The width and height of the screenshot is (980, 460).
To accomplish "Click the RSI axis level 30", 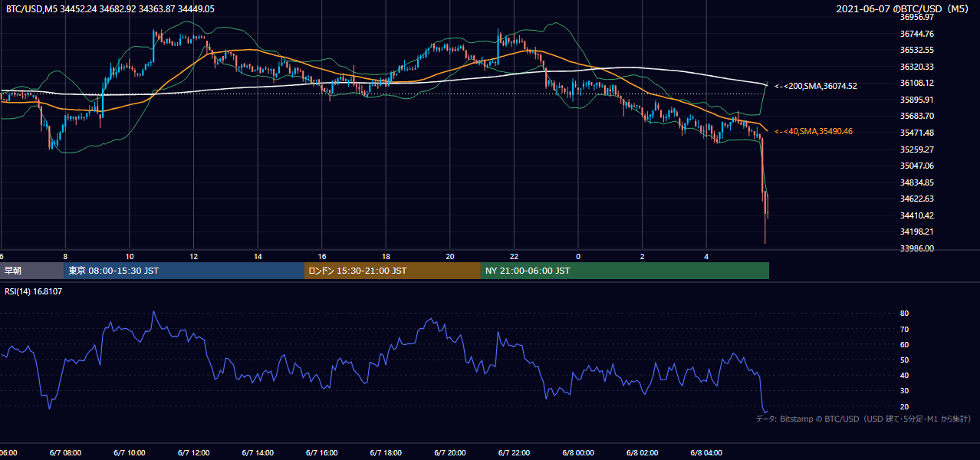I will pos(904,391).
